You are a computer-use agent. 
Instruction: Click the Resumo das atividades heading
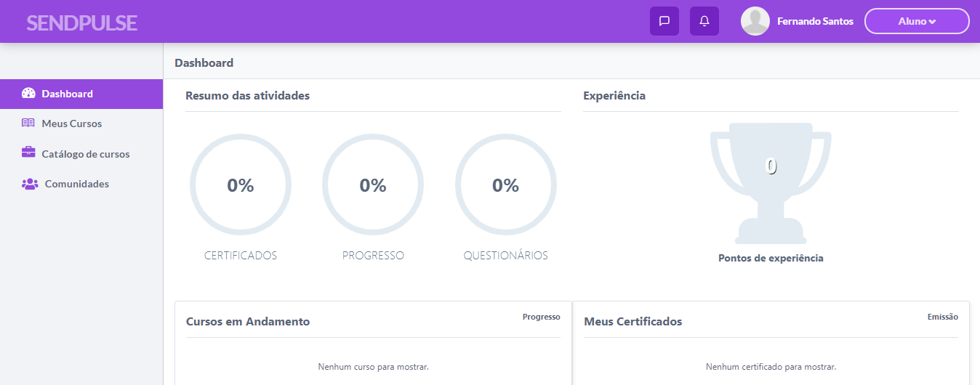pos(248,96)
